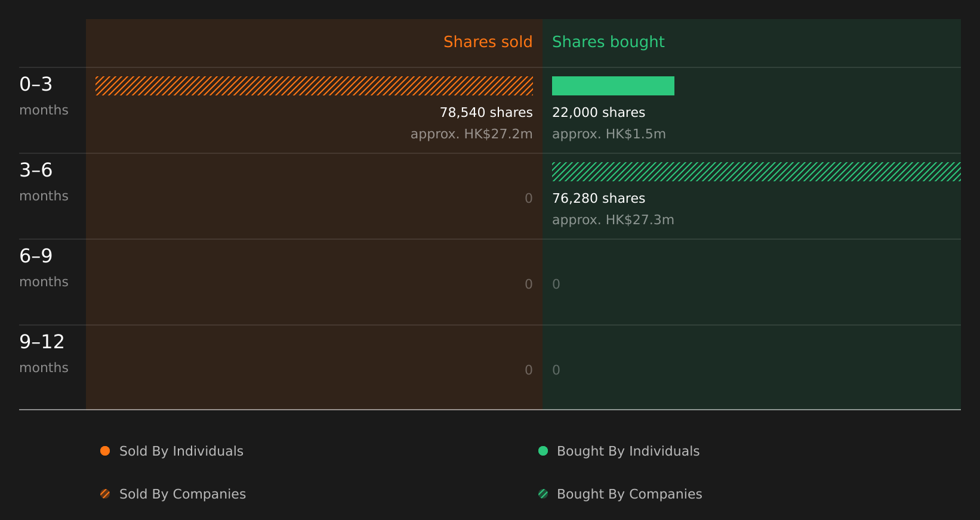Click the zero bought value in 9–12 months row

point(556,370)
